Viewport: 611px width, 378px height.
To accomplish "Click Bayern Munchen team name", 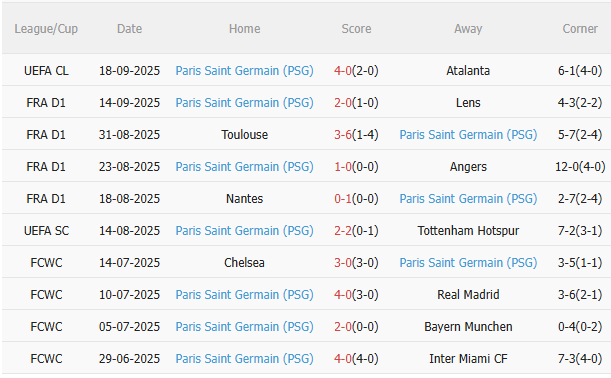I will point(468,326).
